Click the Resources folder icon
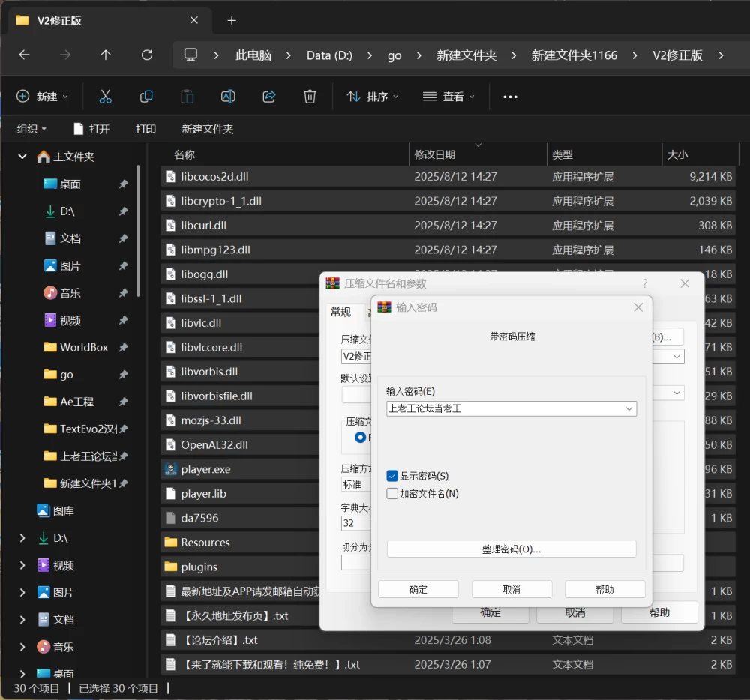 click(x=170, y=542)
